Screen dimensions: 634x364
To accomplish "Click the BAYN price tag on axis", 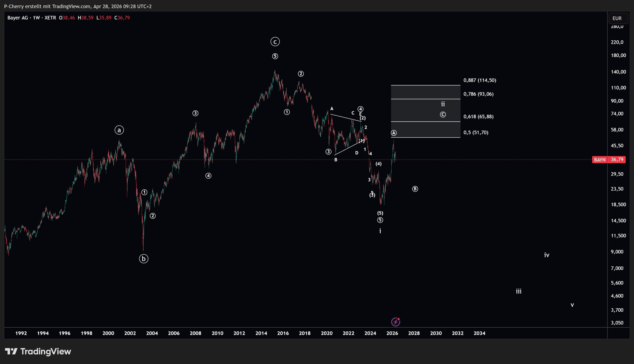I will click(600, 160).
